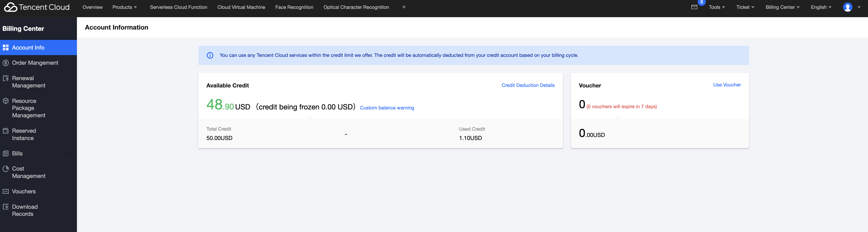
Task: Click the plus icon in top navigation
Action: point(404,7)
